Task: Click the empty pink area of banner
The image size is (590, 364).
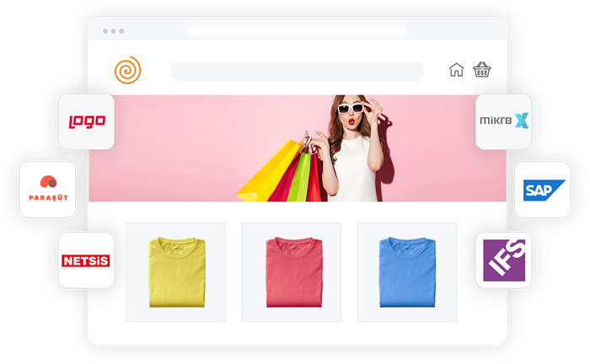Action: 169,143
